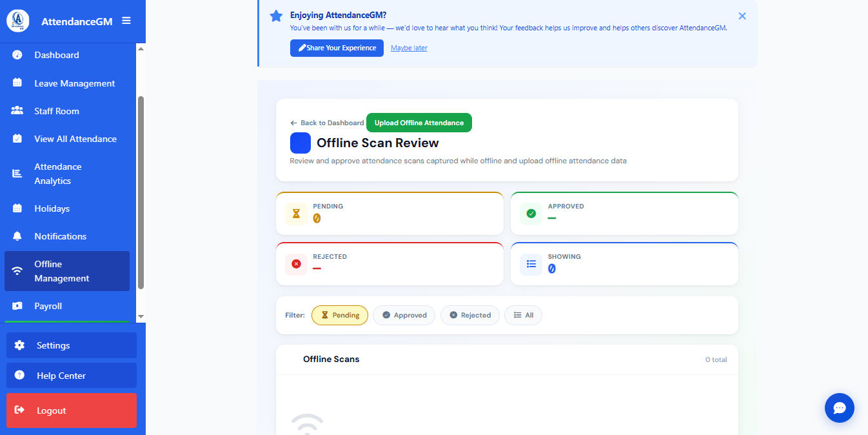This screenshot has height=435, width=868.
Task: Open View All Attendance
Action: click(67, 138)
